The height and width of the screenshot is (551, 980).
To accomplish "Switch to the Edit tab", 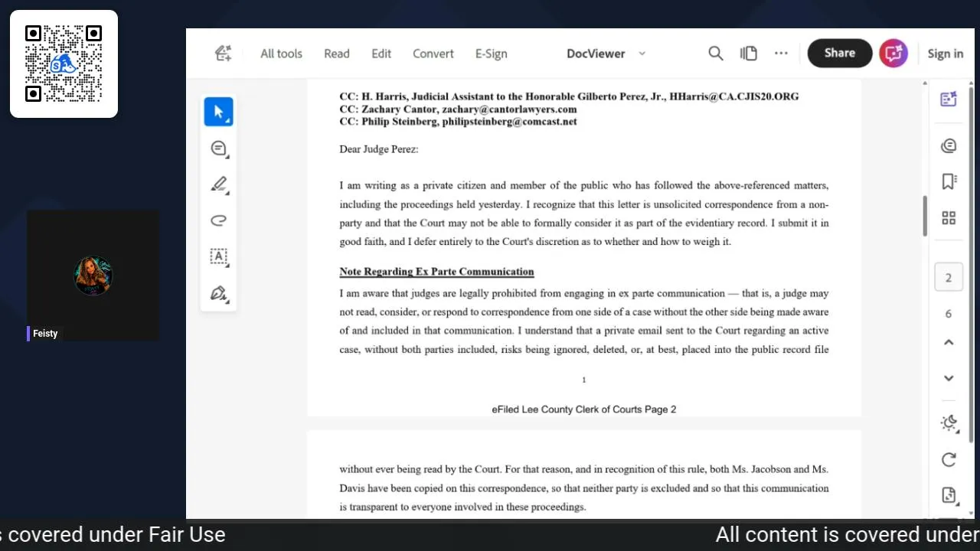I will tap(381, 54).
